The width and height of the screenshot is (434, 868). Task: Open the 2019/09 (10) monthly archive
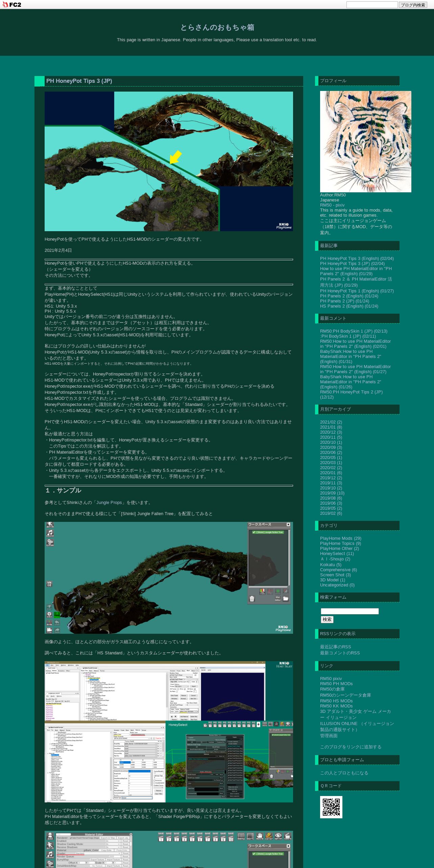point(332,493)
